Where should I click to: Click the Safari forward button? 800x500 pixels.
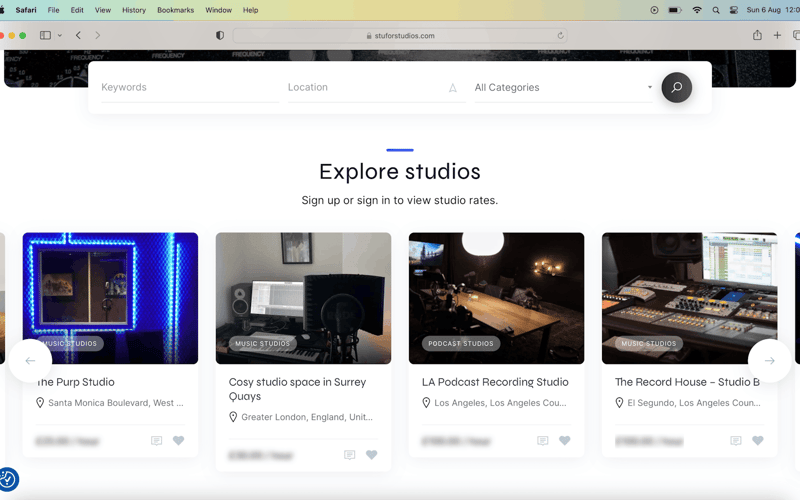coord(97,35)
